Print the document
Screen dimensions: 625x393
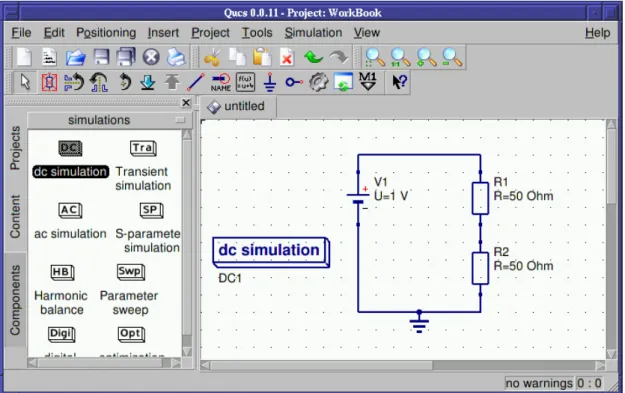coord(176,58)
